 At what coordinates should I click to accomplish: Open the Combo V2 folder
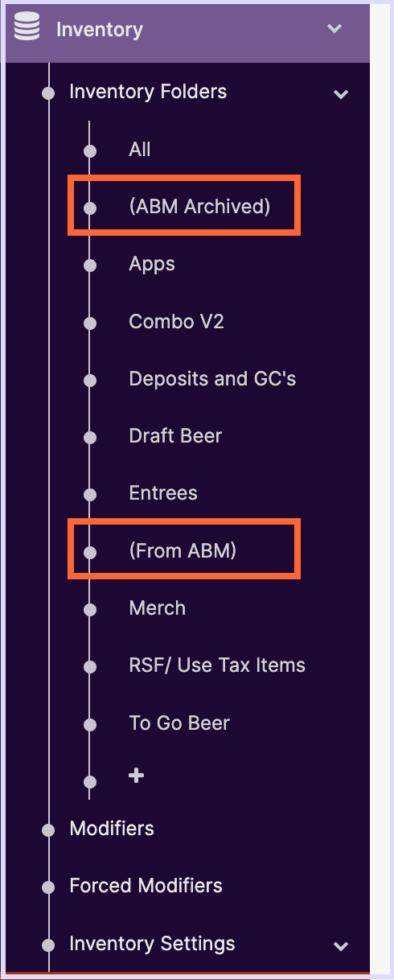pos(176,322)
